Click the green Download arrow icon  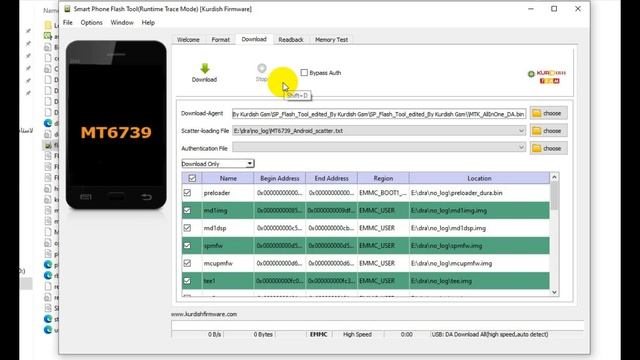[205, 68]
